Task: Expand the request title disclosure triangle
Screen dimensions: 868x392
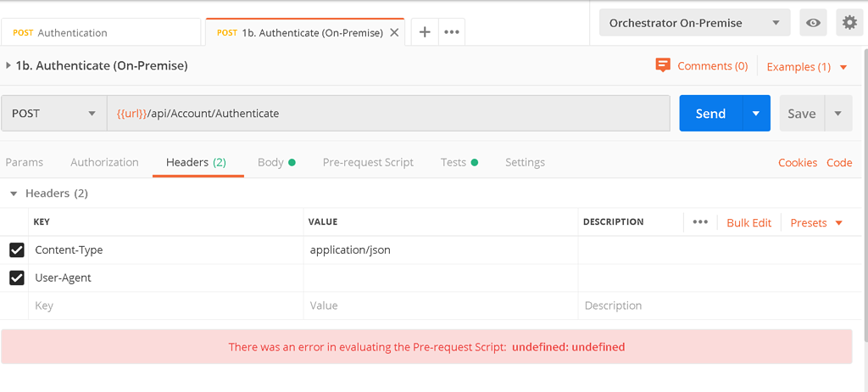Action: (x=8, y=65)
